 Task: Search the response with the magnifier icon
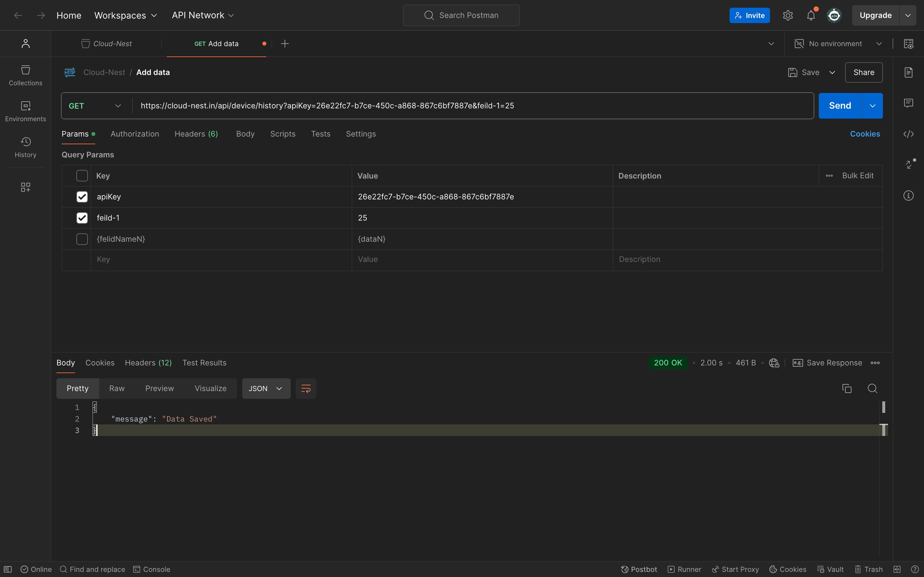pos(872,389)
